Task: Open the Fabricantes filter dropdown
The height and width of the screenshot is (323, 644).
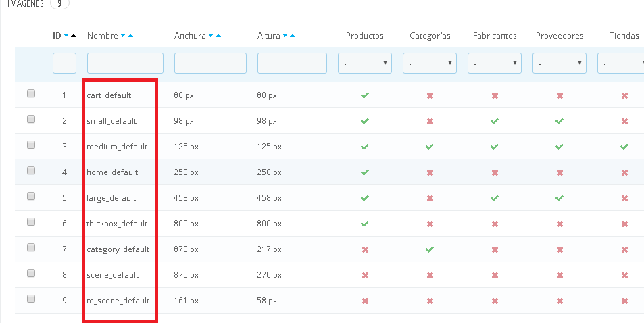Action: pyautogui.click(x=495, y=64)
